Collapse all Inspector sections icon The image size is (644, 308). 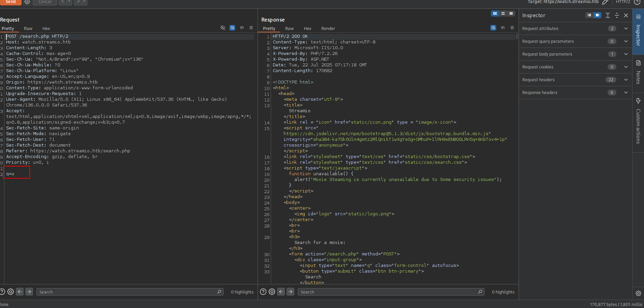[x=617, y=15]
